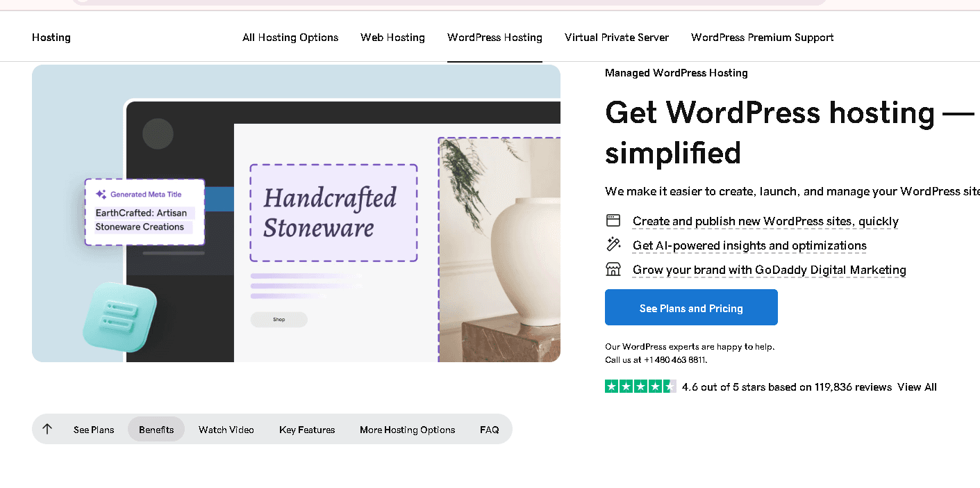Click the Trustpilot green star rating
Image resolution: width=980 pixels, height=488 pixels.
pos(640,387)
